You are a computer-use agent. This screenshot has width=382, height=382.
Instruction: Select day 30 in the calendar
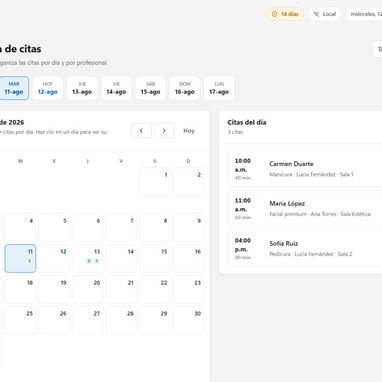tap(188, 320)
